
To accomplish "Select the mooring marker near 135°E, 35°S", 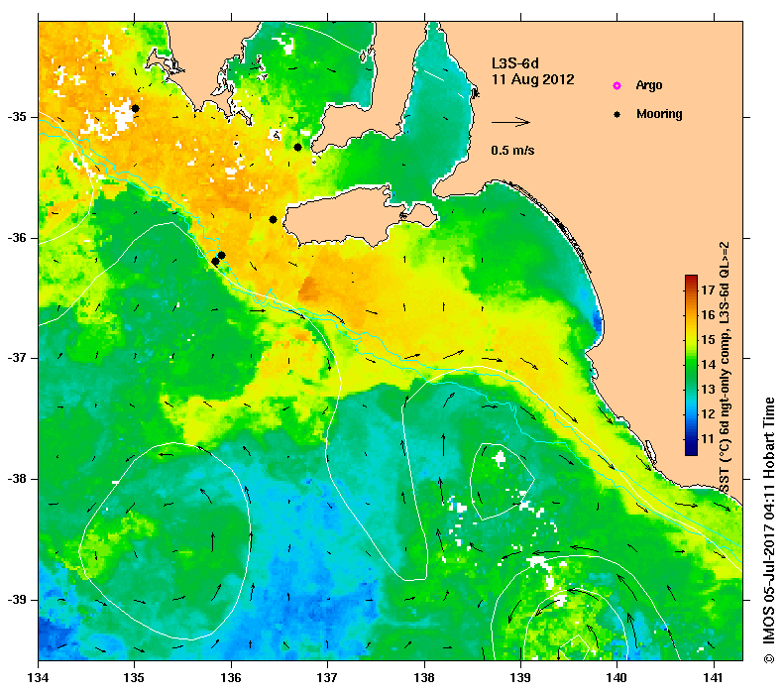I will 135,108.
